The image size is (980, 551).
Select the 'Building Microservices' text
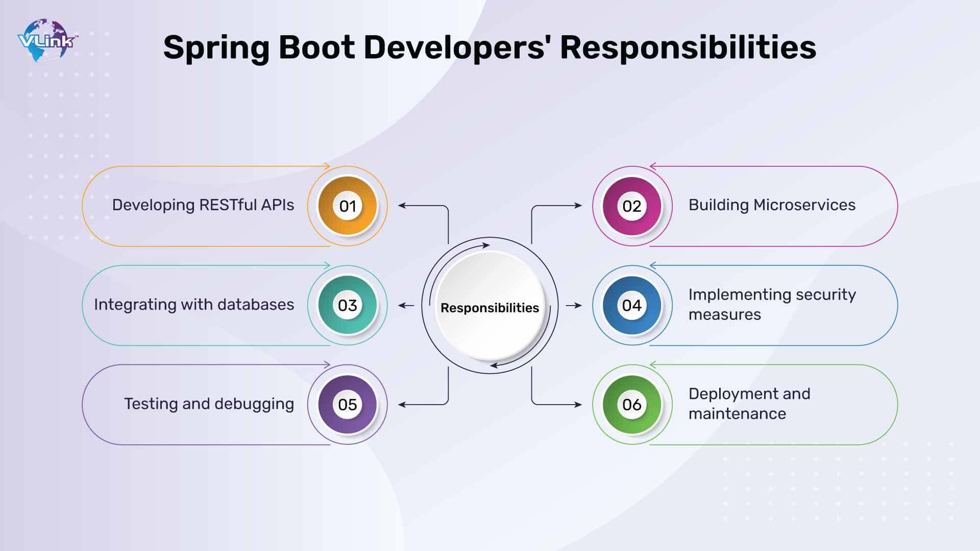[x=772, y=205]
